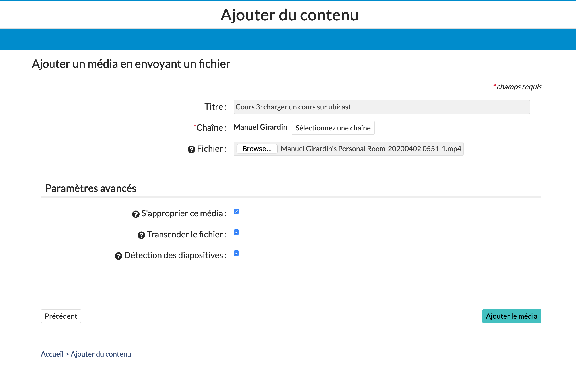Click Ajouter du contenu breadcrumb link

point(101,354)
